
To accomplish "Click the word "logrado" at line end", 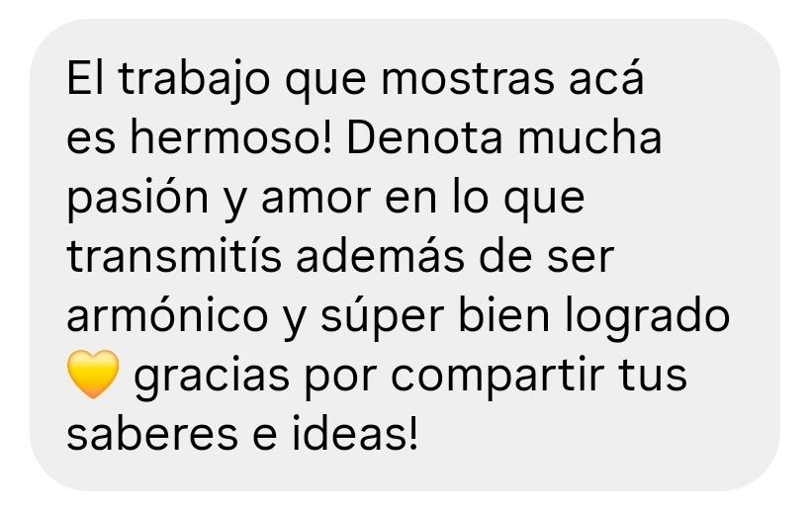I will tap(647, 317).
